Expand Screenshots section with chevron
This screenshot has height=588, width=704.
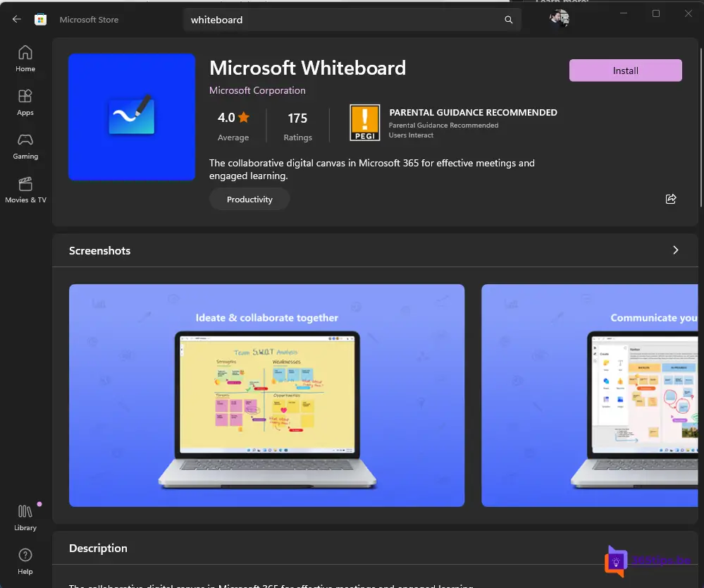pyautogui.click(x=676, y=250)
